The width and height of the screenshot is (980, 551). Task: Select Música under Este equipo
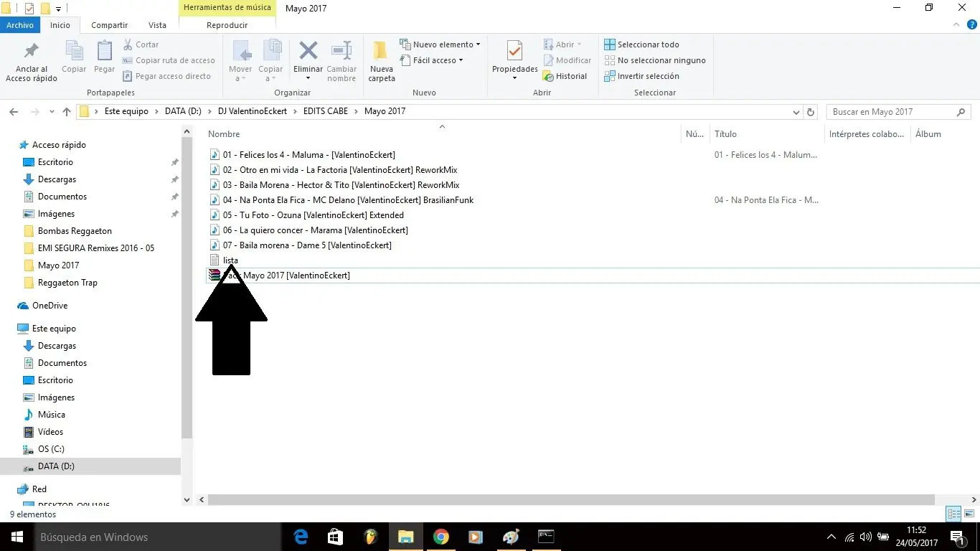52,415
